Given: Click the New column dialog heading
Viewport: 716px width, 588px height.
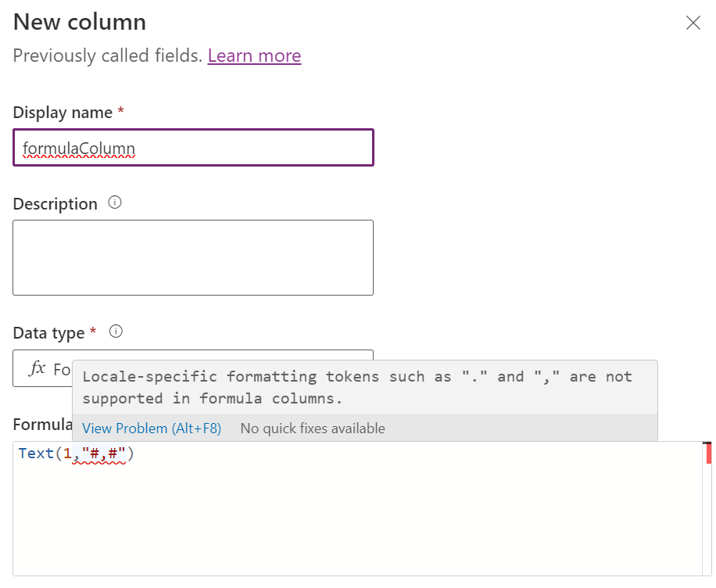Looking at the screenshot, I should click(78, 23).
